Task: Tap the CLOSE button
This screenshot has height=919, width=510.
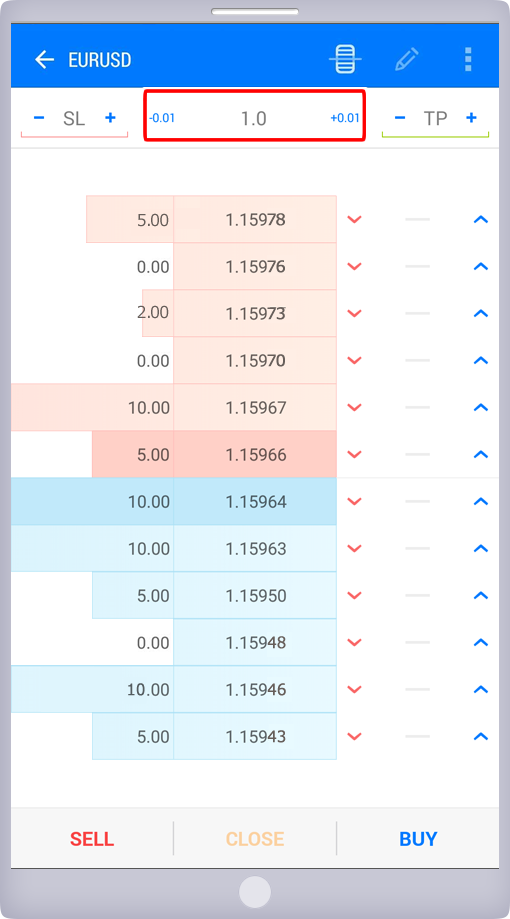Action: pos(255,839)
